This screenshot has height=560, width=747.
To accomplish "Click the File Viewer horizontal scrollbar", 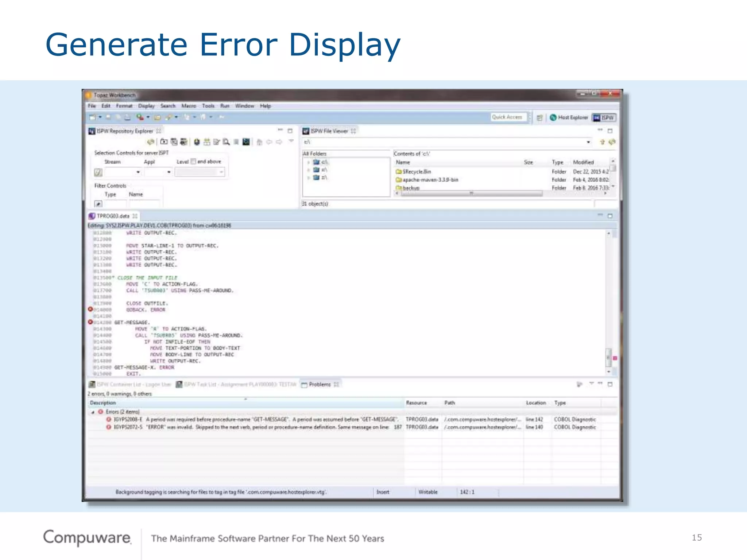I will [x=471, y=194].
